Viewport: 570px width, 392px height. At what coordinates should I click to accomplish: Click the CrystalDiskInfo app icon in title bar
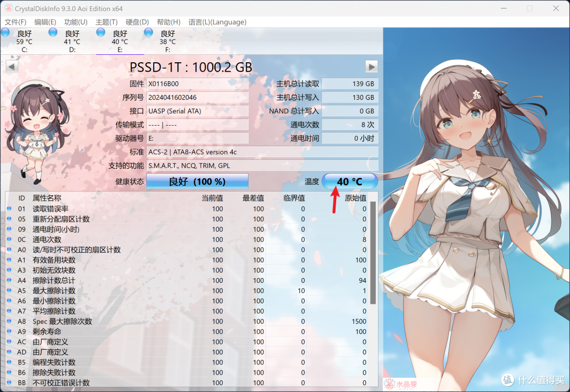pyautogui.click(x=8, y=7)
